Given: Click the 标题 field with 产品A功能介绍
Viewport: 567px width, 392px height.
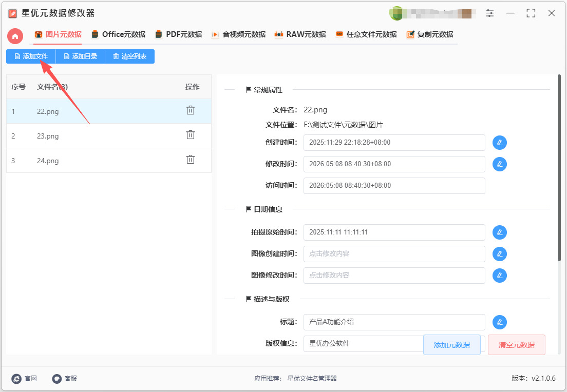Looking at the screenshot, I should point(394,322).
